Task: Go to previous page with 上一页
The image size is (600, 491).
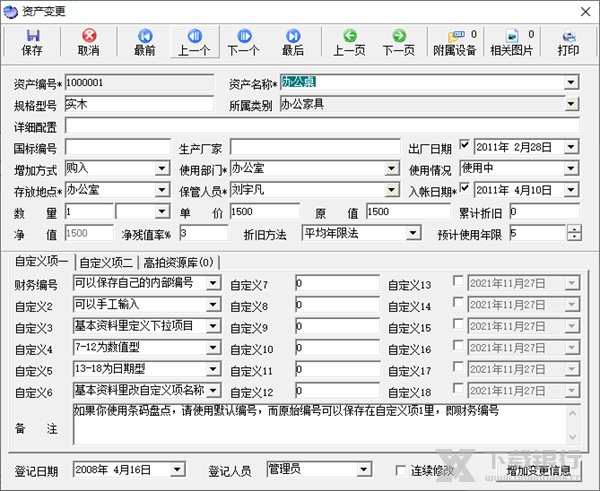Action: pyautogui.click(x=349, y=42)
